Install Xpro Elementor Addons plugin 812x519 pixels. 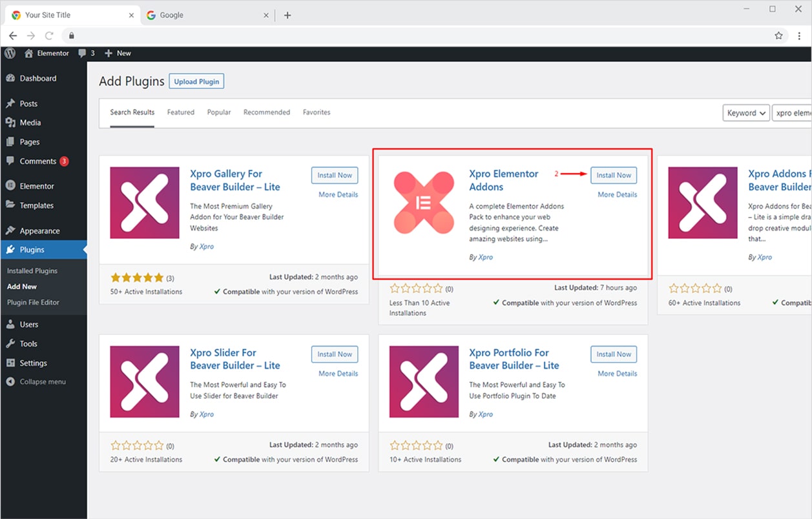pos(613,175)
